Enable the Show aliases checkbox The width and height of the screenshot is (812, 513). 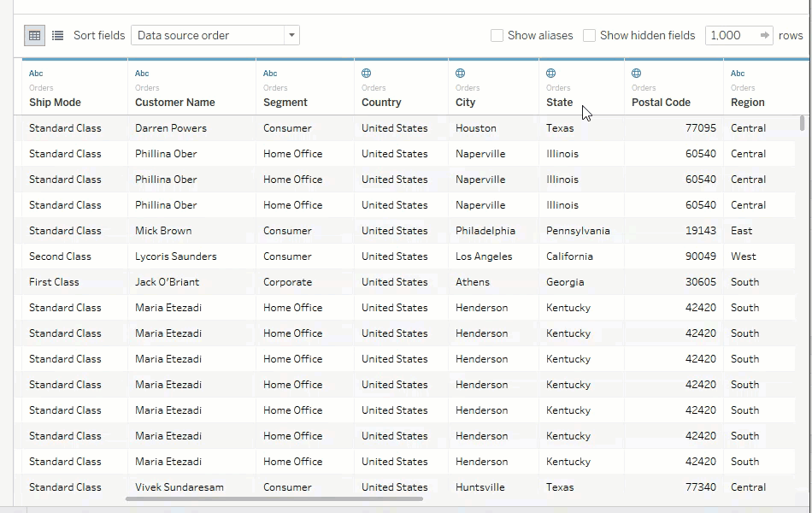(x=497, y=35)
